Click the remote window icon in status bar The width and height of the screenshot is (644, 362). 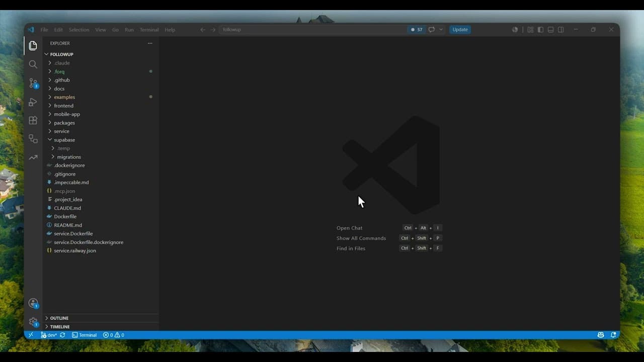[31, 335]
